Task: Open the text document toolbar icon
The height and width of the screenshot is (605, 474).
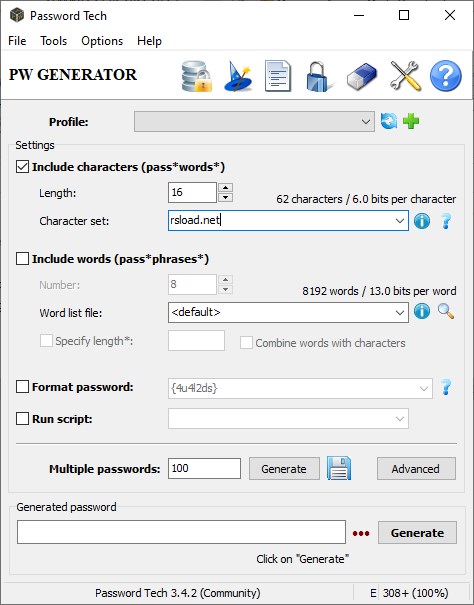Action: click(278, 76)
